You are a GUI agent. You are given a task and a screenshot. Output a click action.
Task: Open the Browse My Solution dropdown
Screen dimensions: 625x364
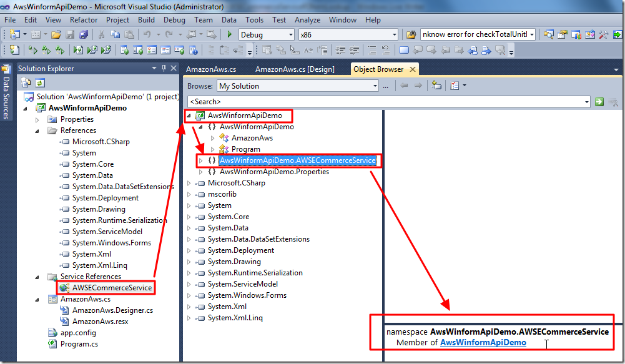pos(375,86)
